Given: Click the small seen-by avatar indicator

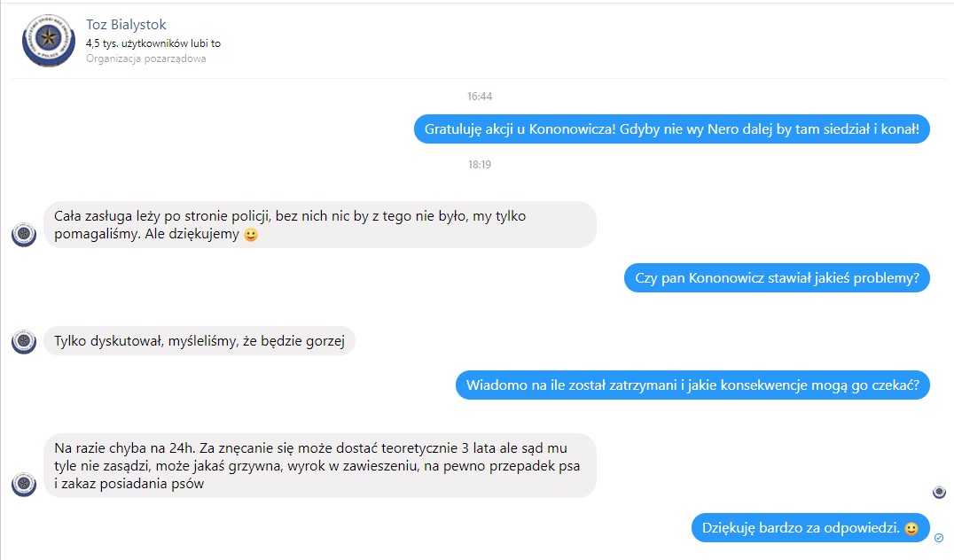Looking at the screenshot, I should (x=940, y=492).
